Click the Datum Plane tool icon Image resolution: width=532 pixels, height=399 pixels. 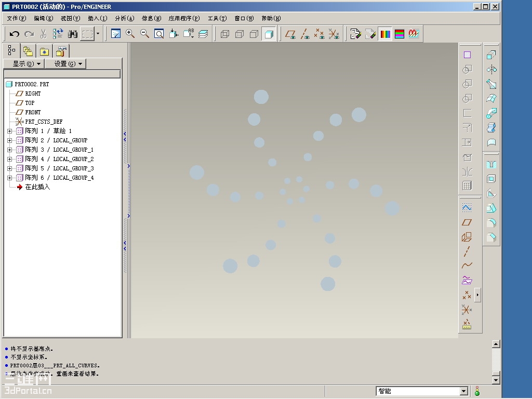(x=467, y=222)
